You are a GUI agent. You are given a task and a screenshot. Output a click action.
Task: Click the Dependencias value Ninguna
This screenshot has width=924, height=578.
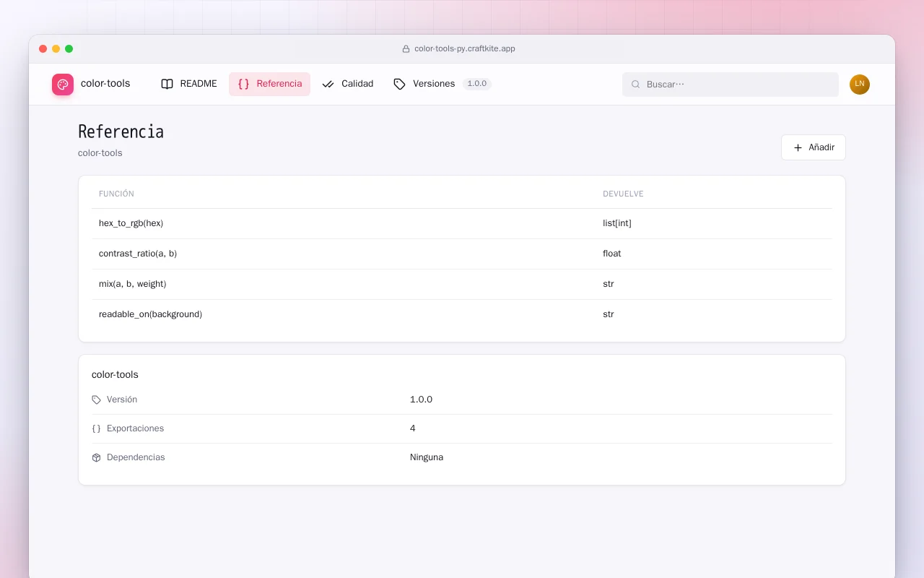tap(427, 457)
